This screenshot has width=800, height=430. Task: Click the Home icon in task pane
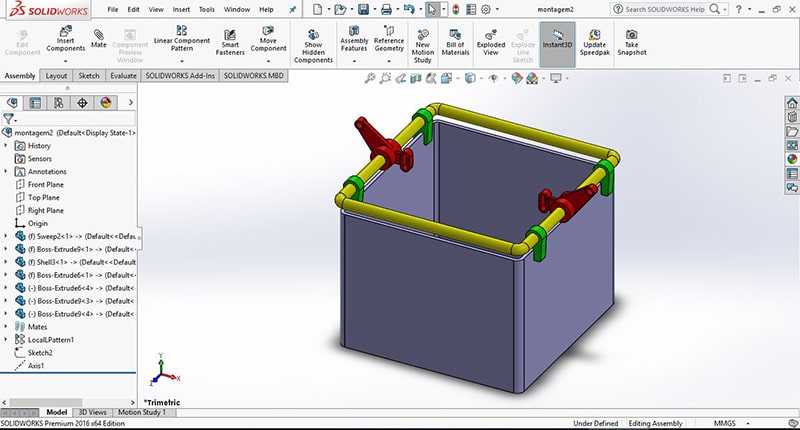tap(792, 103)
